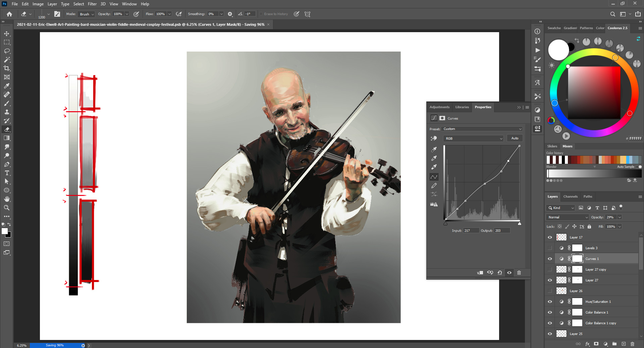The image size is (644, 348).
Task: Select the Brush tool in the toolbox
Action: [x=7, y=103]
